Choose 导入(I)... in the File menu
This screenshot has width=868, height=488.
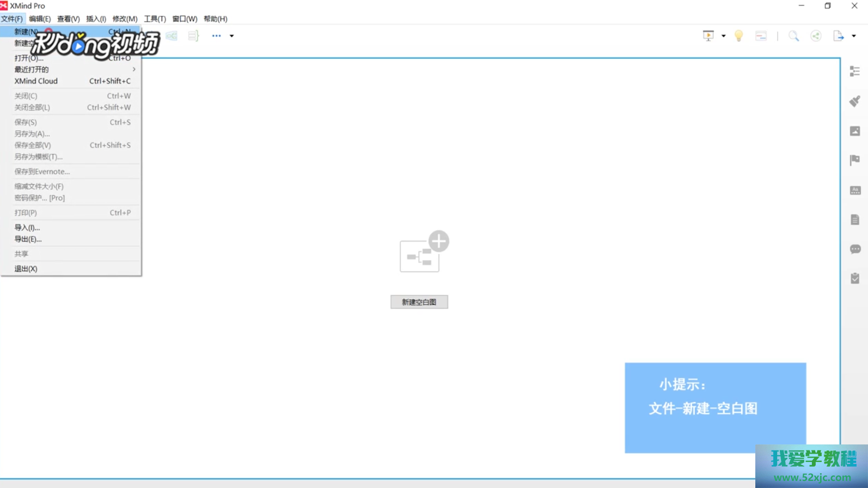pos(27,228)
